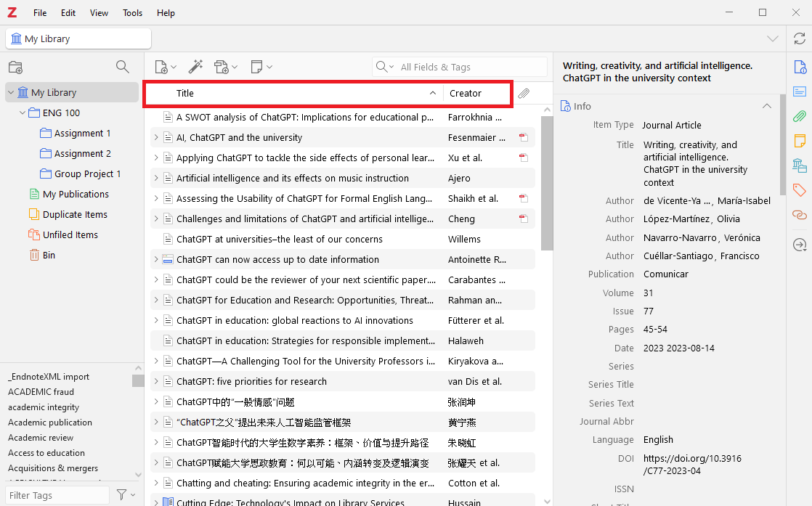Click the Locate arrow icon in side bar
Image resolution: width=812 pixels, height=506 pixels.
point(799,245)
